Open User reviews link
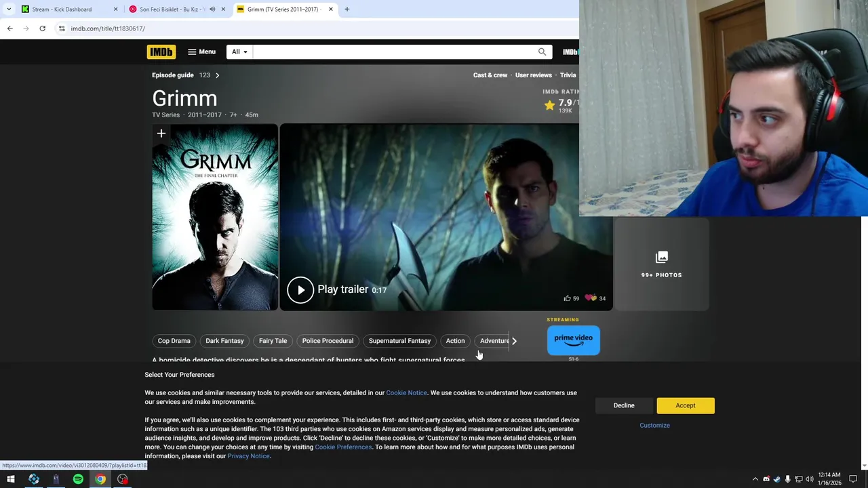Viewport: 868px width, 488px height. (x=534, y=75)
